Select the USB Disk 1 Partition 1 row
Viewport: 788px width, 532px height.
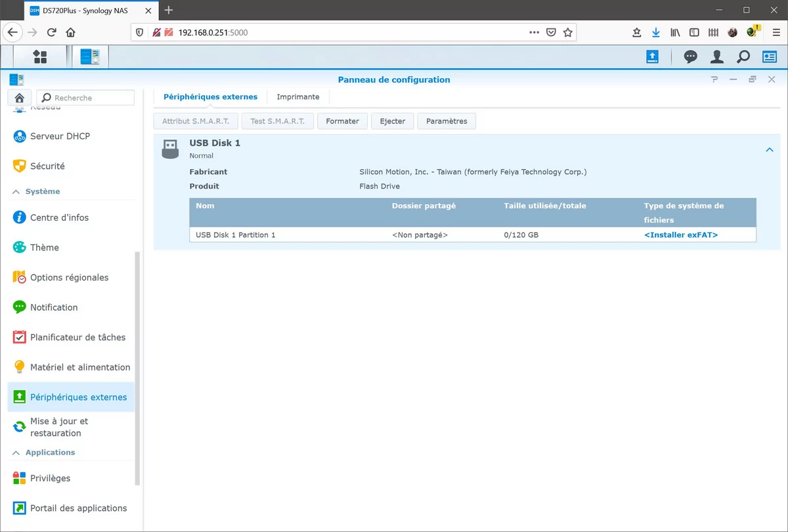tap(473, 234)
